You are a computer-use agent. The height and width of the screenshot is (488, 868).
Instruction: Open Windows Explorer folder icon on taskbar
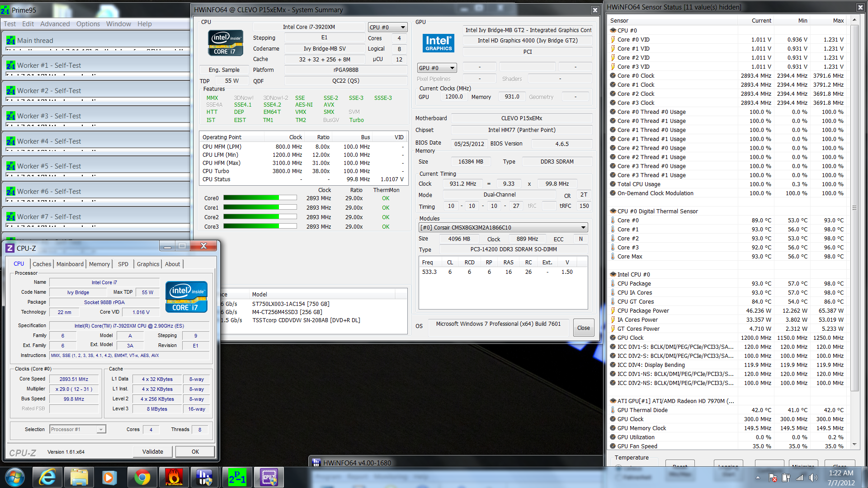79,477
